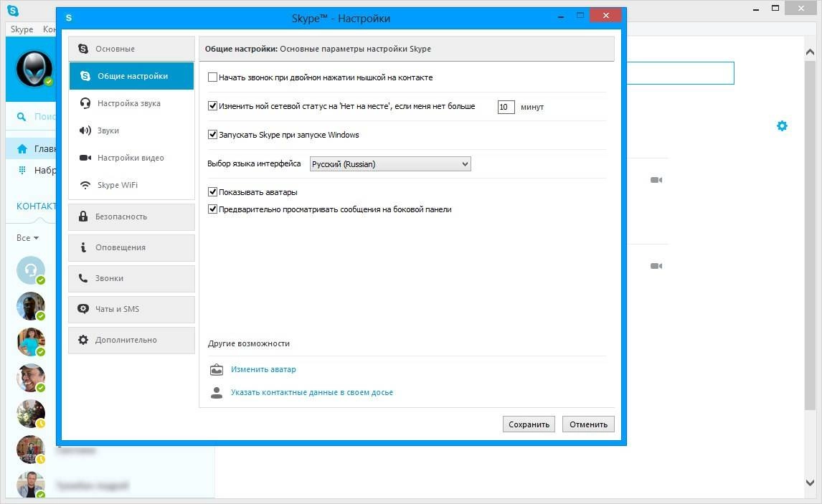Enable call on double-click contact checkbox
The width and height of the screenshot is (822, 504).
[x=212, y=77]
